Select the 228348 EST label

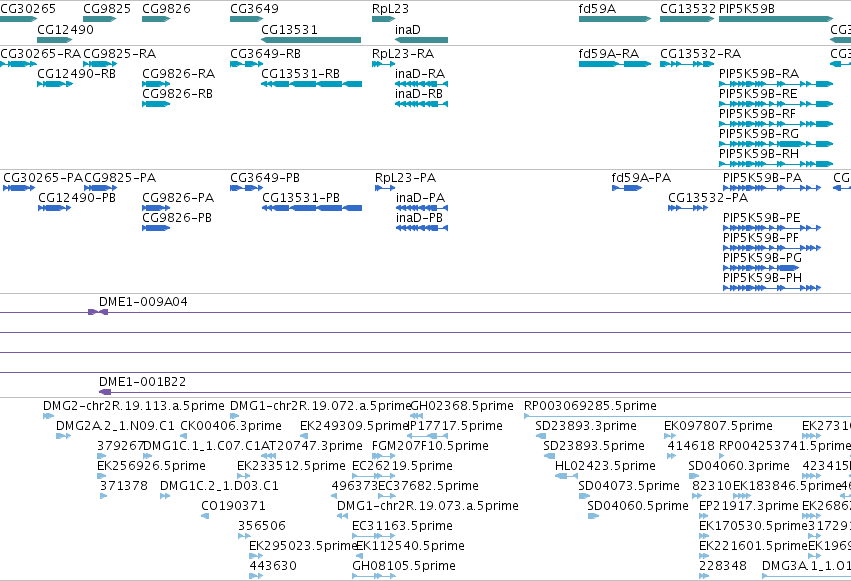pos(723,565)
